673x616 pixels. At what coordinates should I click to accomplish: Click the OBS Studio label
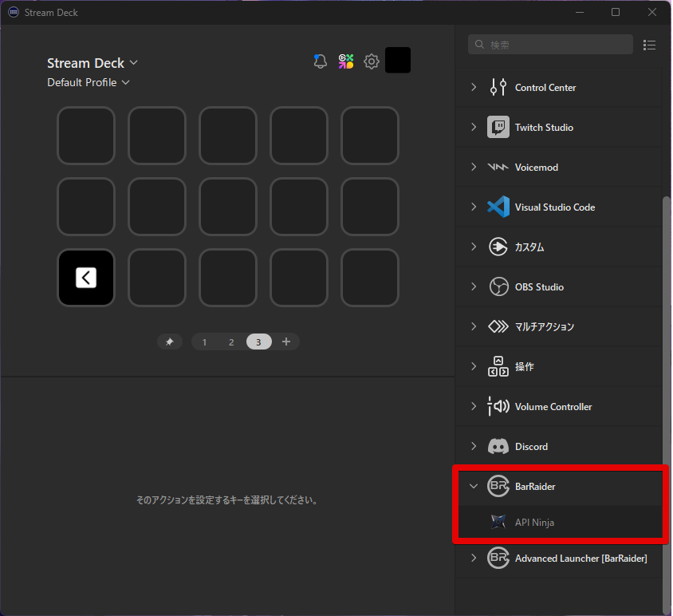[x=539, y=287]
